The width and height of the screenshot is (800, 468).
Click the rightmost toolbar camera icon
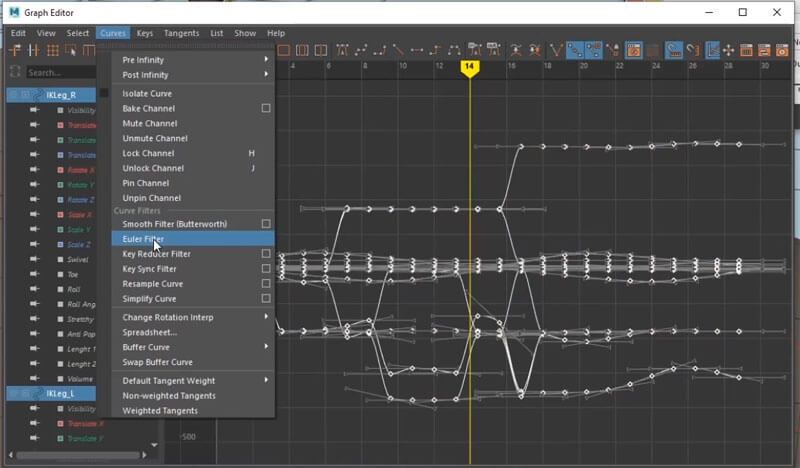pyautogui.click(x=781, y=49)
